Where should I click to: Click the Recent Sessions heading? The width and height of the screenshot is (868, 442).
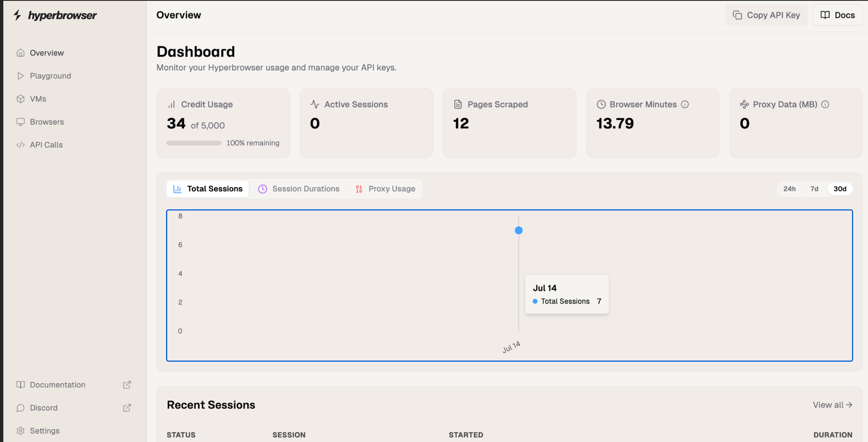[x=211, y=405]
